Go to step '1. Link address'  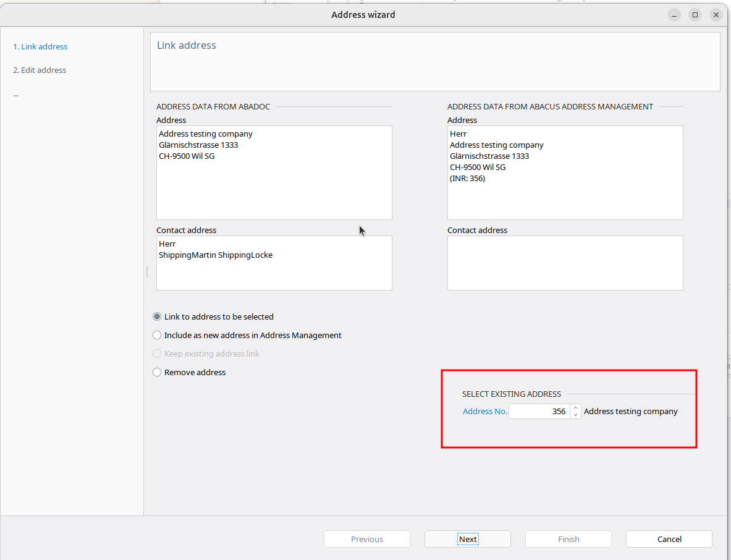click(40, 46)
